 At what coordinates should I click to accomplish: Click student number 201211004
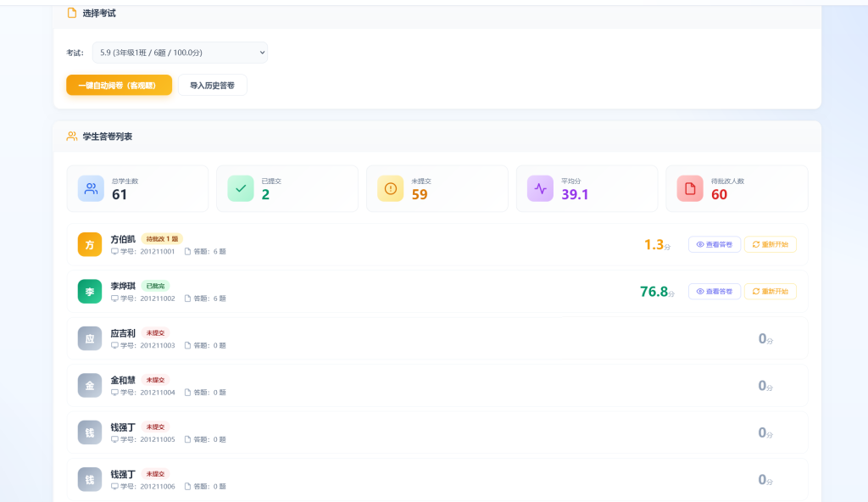(157, 393)
